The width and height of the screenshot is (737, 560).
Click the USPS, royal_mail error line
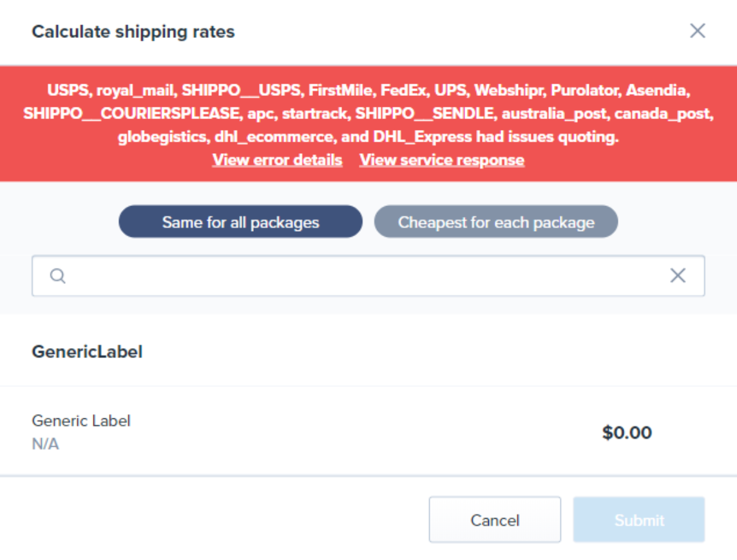point(110,91)
